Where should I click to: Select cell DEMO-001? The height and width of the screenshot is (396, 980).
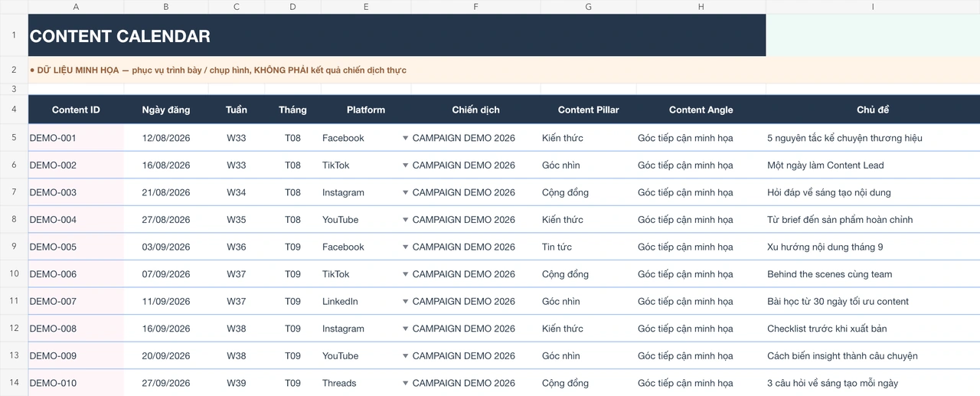76,138
